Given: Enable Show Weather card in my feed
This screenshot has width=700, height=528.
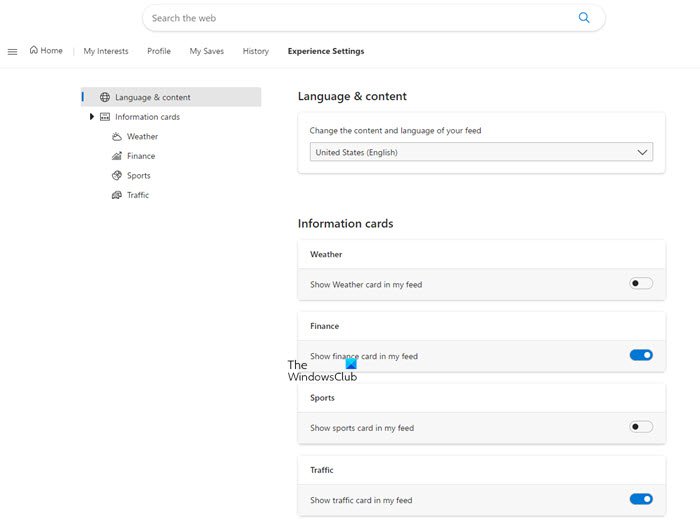Looking at the screenshot, I should pyautogui.click(x=641, y=283).
